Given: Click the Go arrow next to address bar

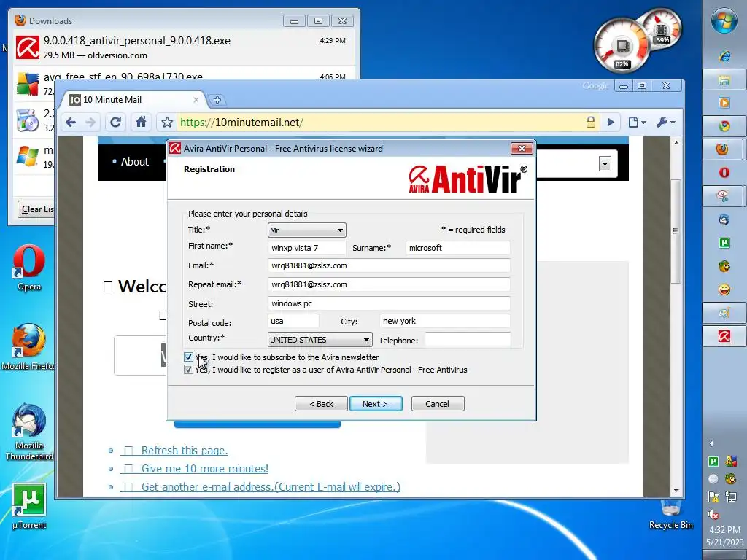Looking at the screenshot, I should [611, 122].
